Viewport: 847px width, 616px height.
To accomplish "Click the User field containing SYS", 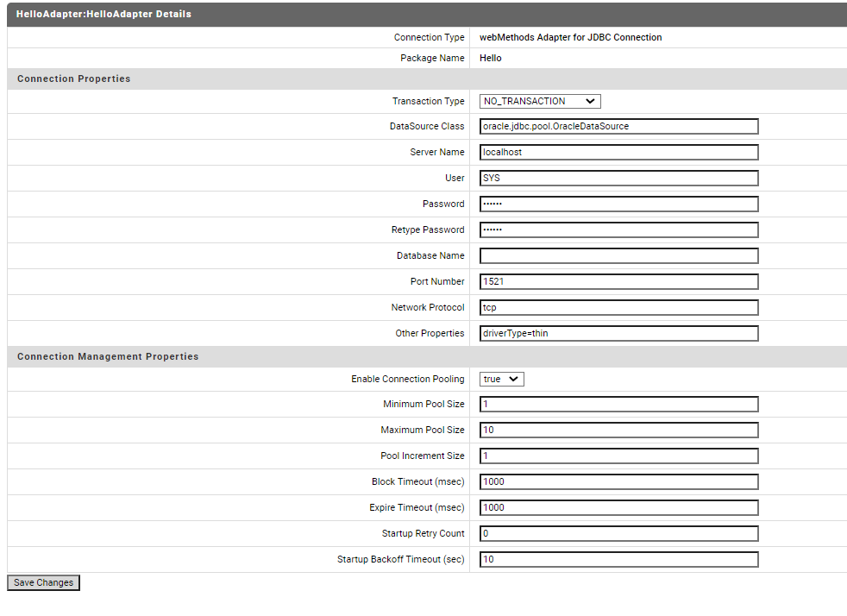I will (x=618, y=178).
